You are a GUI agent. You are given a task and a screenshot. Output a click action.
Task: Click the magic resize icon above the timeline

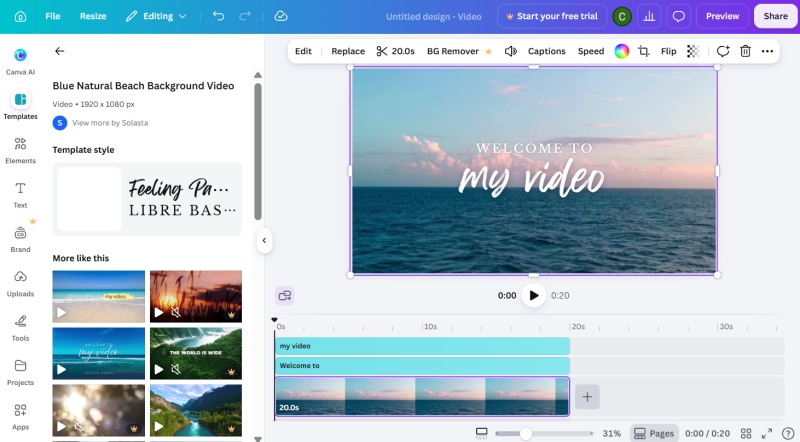click(x=284, y=296)
